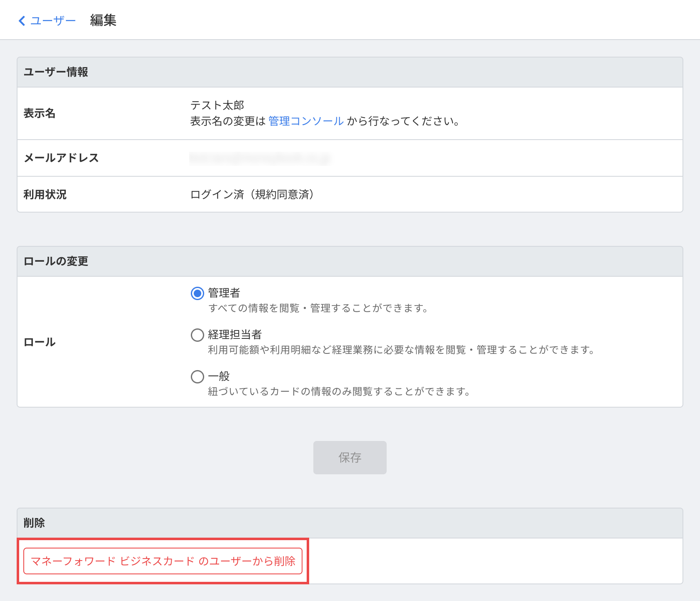Click the 一般 role label text
700x601 pixels.
coord(219,376)
